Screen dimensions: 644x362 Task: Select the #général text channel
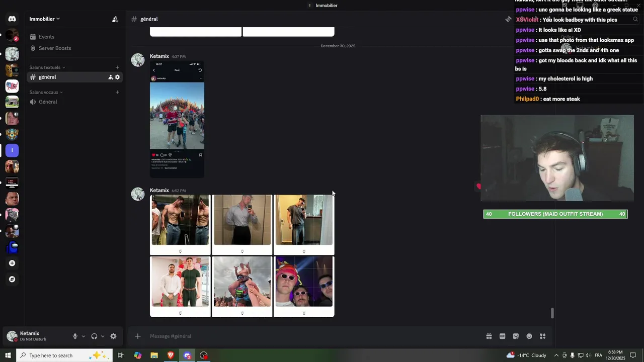pyautogui.click(x=75, y=77)
